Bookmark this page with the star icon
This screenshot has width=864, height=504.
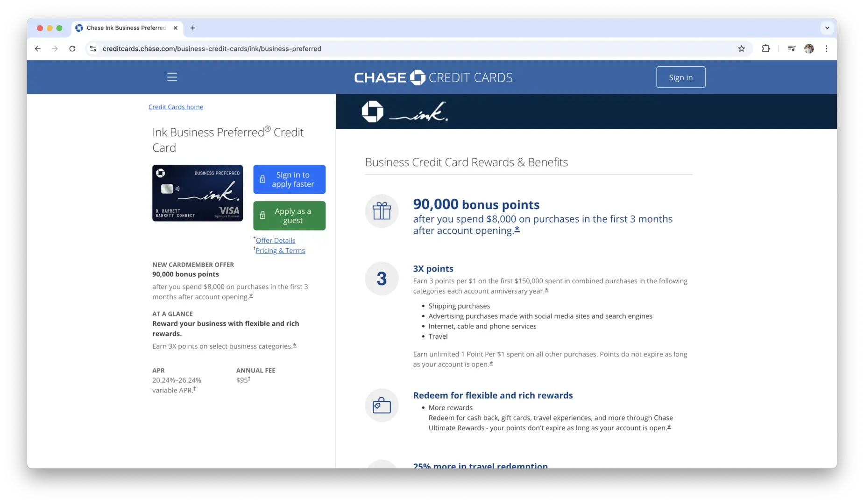tap(741, 49)
